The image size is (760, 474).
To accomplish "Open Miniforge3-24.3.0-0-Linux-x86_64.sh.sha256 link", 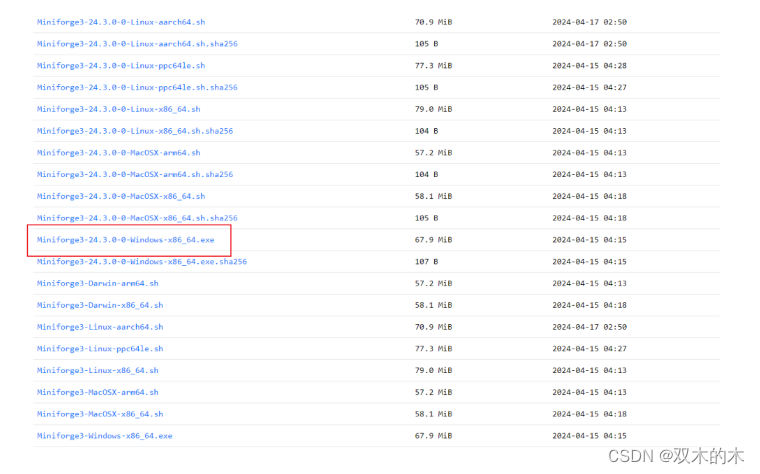I will [x=135, y=131].
